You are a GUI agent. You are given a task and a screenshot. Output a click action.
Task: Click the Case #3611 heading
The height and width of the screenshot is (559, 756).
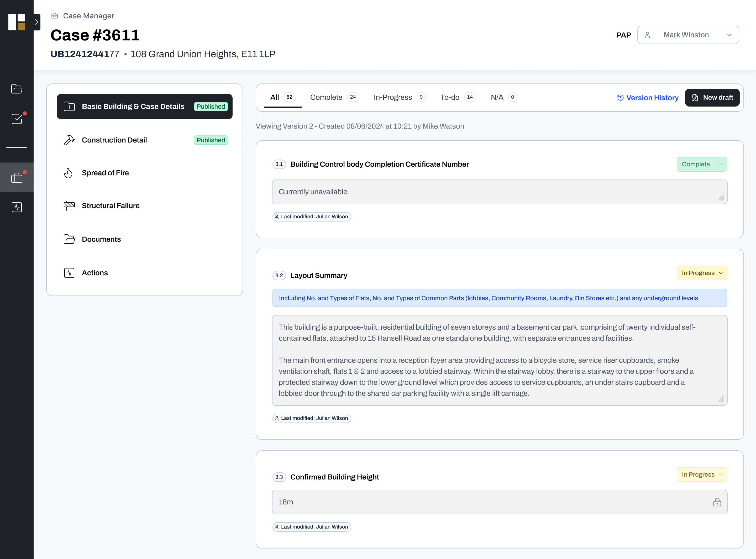point(95,35)
